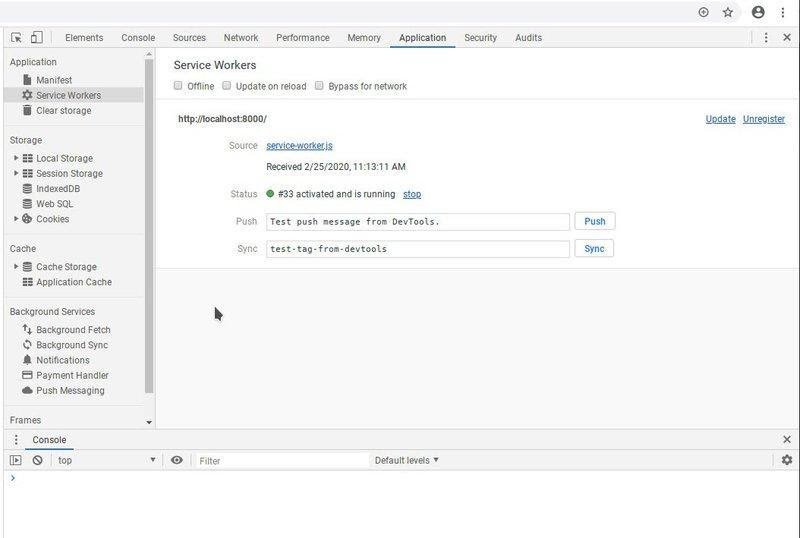This screenshot has width=800, height=538.
Task: Show the console sidebar icon
Action: pos(15,460)
